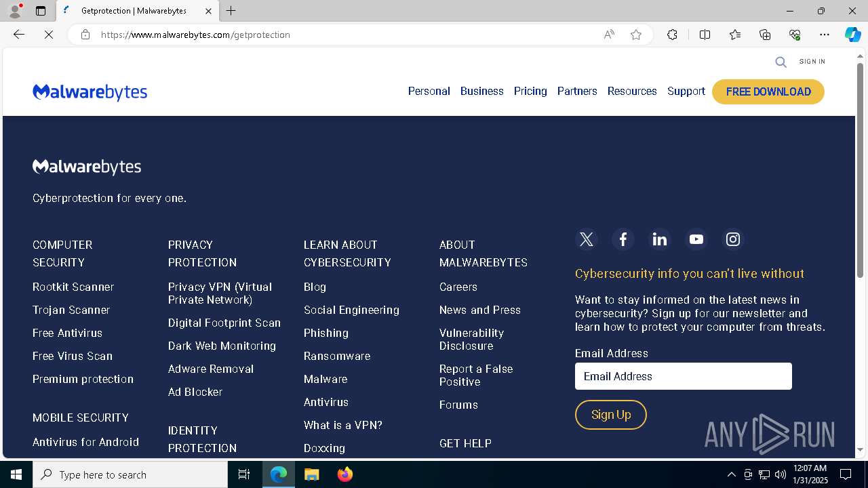Open the Facebook social icon
Viewport: 868px width, 488px height.
623,239
